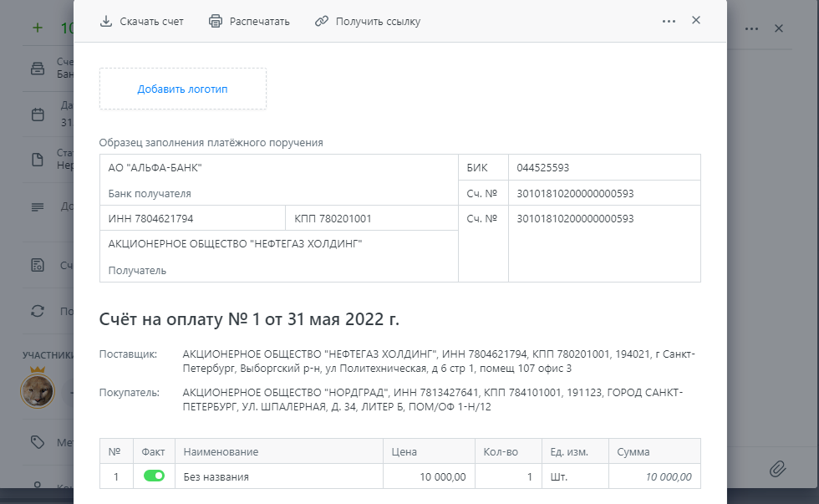Click the italic total 10 000,00 under Сумма

click(x=669, y=477)
